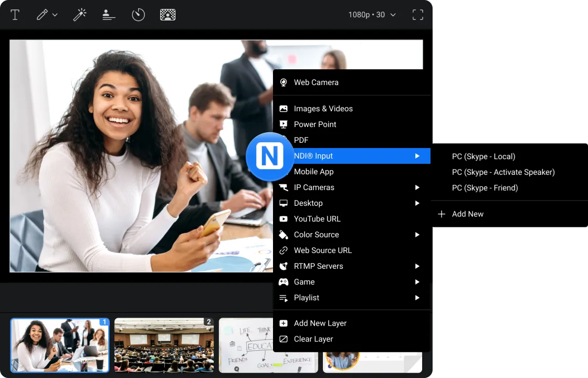Select the Text tool icon
This screenshot has height=378, width=588.
click(x=15, y=15)
